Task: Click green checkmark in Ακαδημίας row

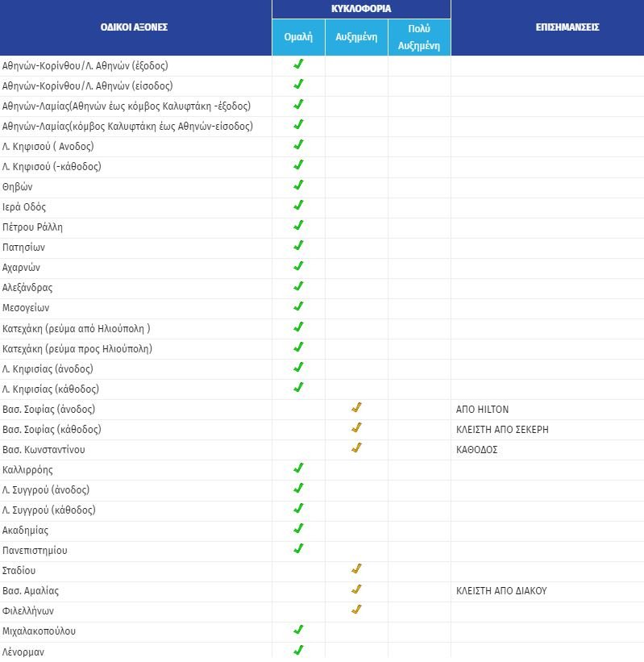Action: [298, 529]
